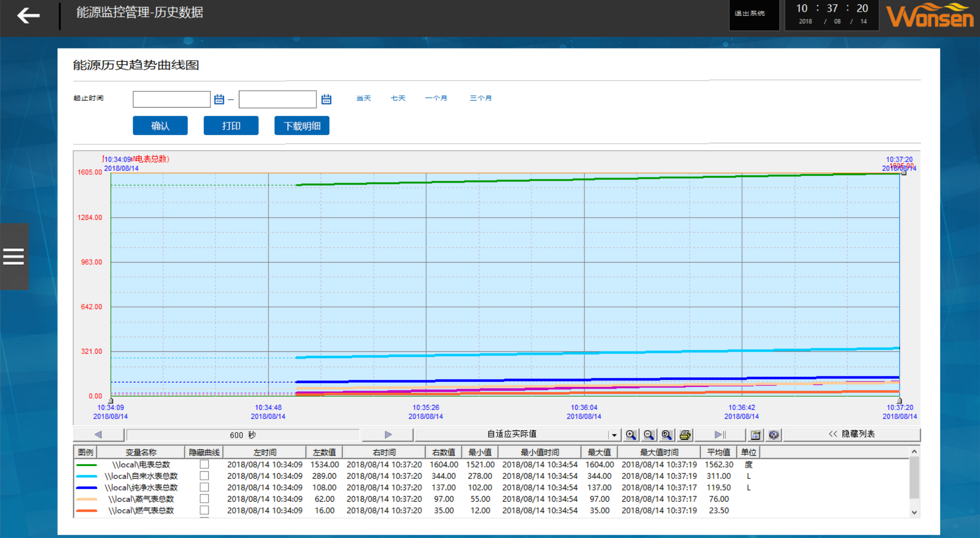The width and height of the screenshot is (980, 538).
Task: Shift time axis right with arrow
Action: 388,435
